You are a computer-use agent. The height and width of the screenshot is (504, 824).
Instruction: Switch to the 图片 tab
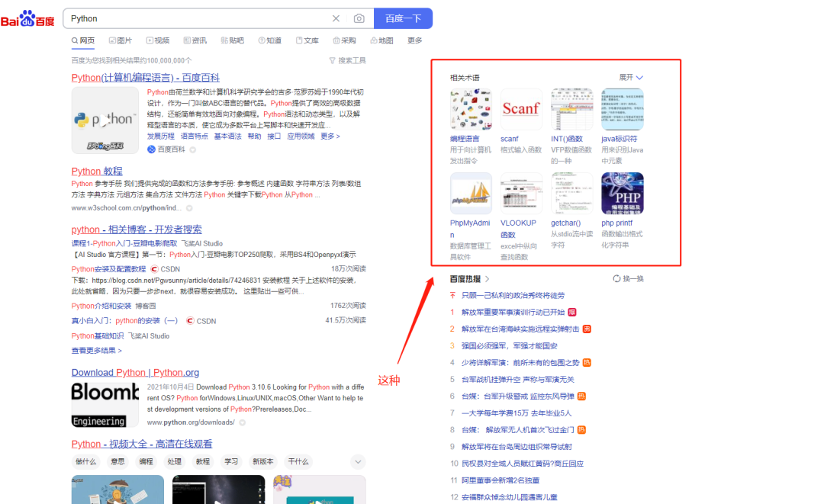coord(121,40)
